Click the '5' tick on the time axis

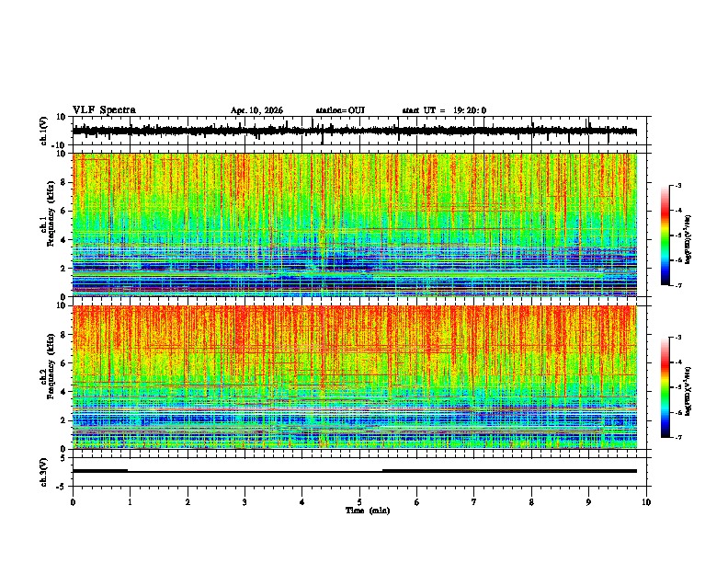pos(359,502)
